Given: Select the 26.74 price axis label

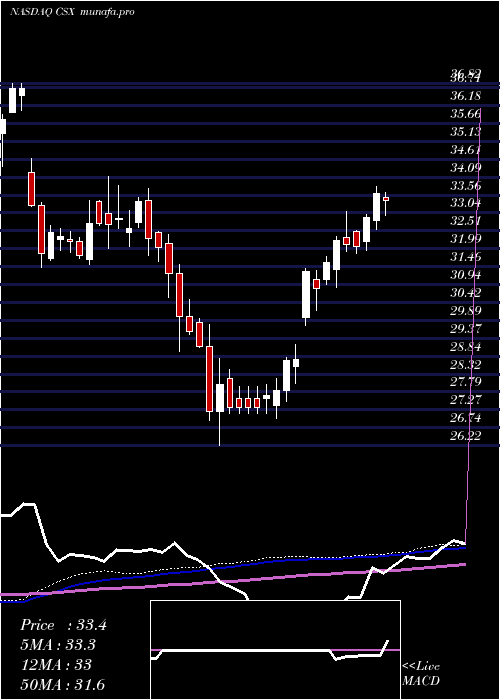Looking at the screenshot, I should (x=465, y=418).
